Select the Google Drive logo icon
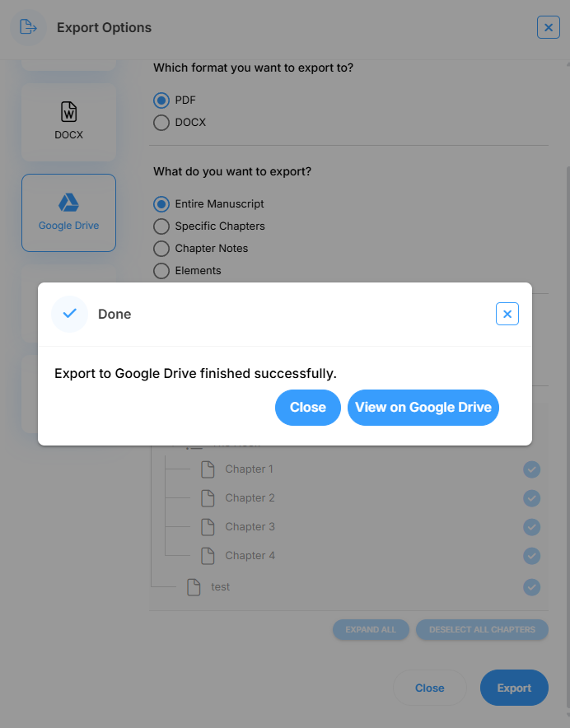Viewport: 570px width, 728px height. [68, 203]
